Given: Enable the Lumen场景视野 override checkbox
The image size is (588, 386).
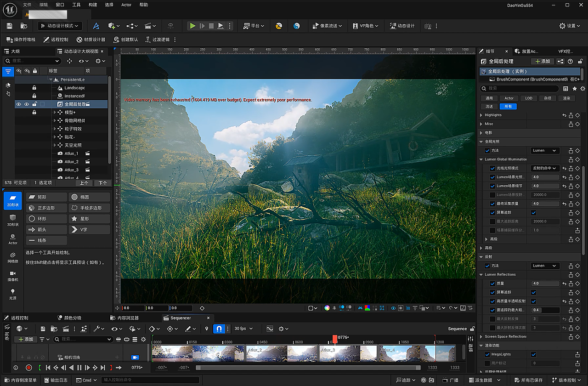Looking at the screenshot, I should point(492,195).
